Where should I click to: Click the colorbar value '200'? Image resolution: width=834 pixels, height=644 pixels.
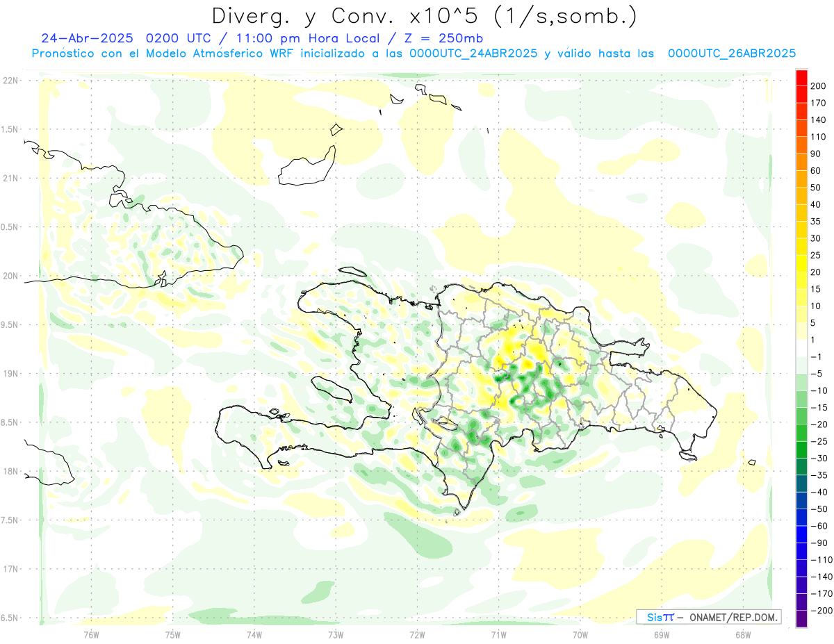(818, 86)
